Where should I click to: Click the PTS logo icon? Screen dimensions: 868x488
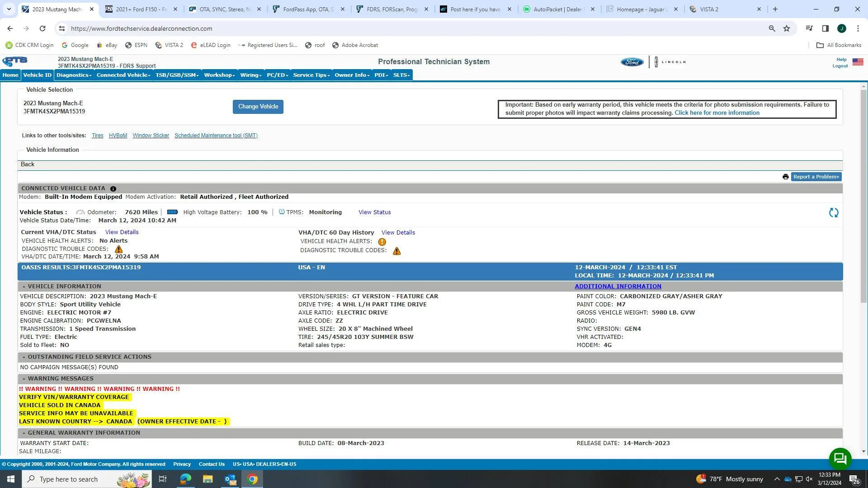pos(15,61)
